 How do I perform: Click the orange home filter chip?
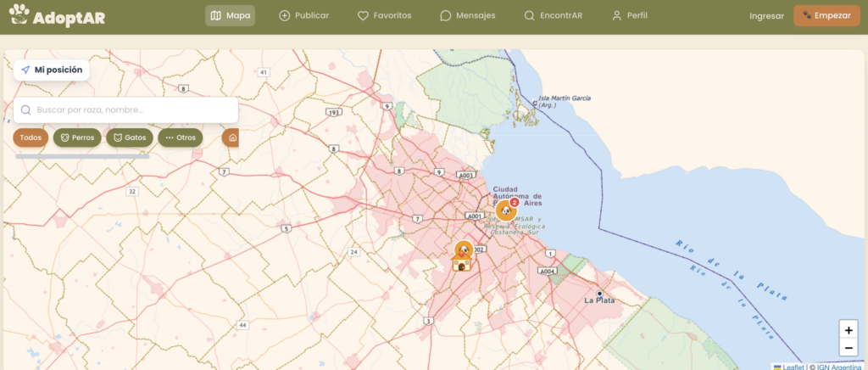pyautogui.click(x=231, y=137)
